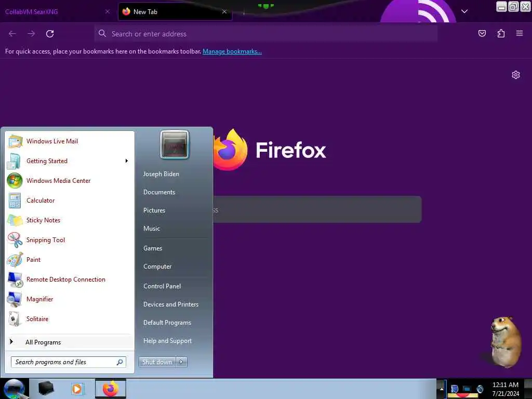Open Computer from Start menu

click(x=157, y=267)
